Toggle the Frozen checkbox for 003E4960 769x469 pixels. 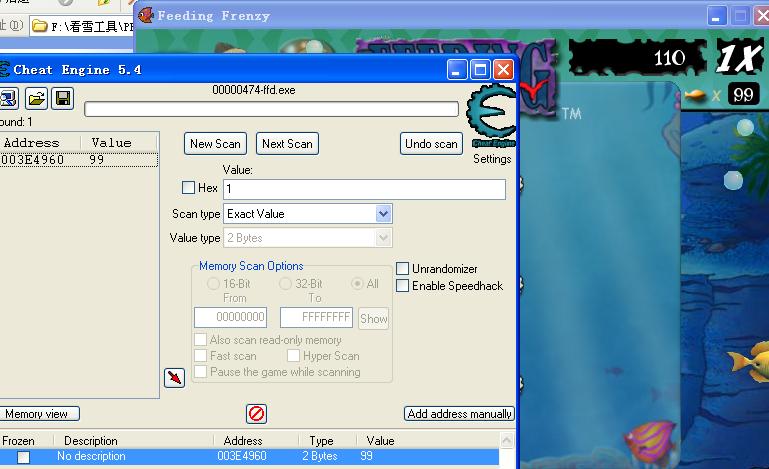click(23, 457)
